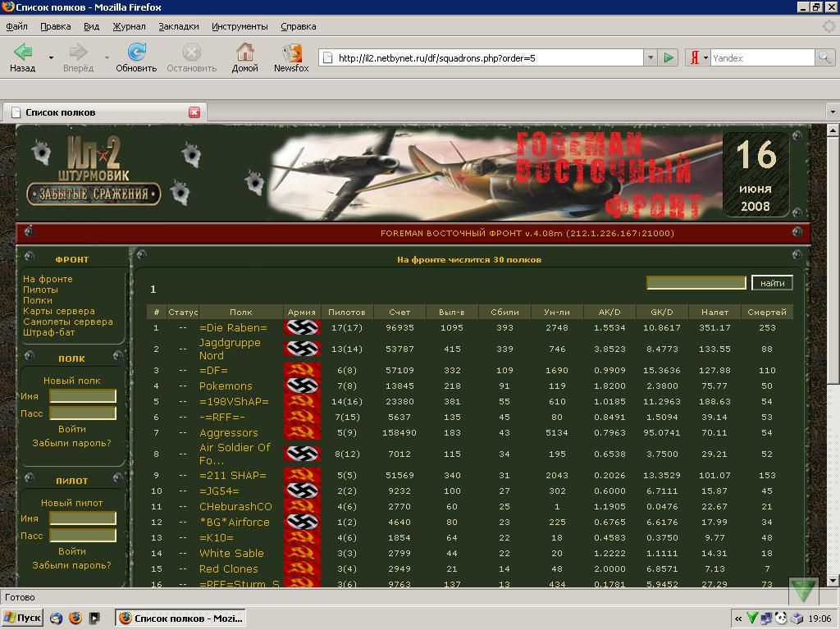Viewport: 840px width, 630px height.
Task: Focus the Yandex search box
Action: pos(762,57)
